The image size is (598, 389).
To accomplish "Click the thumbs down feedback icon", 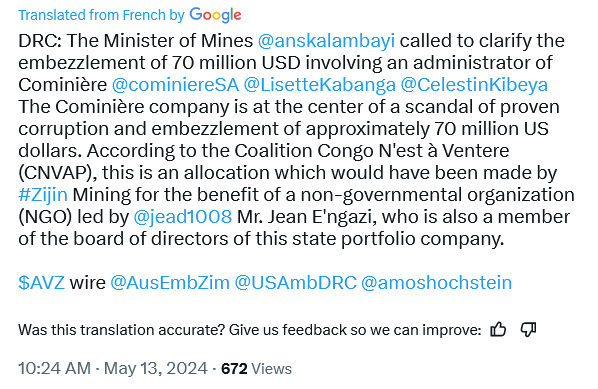I will click(x=529, y=329).
